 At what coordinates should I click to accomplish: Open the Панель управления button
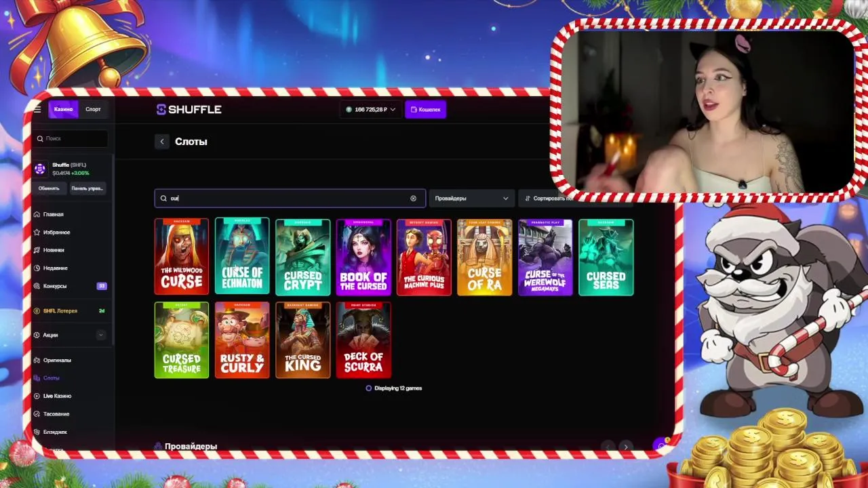(87, 188)
